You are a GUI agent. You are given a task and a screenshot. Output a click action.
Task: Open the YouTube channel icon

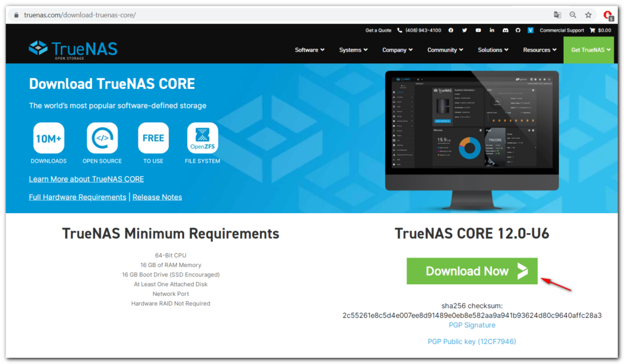(478, 30)
